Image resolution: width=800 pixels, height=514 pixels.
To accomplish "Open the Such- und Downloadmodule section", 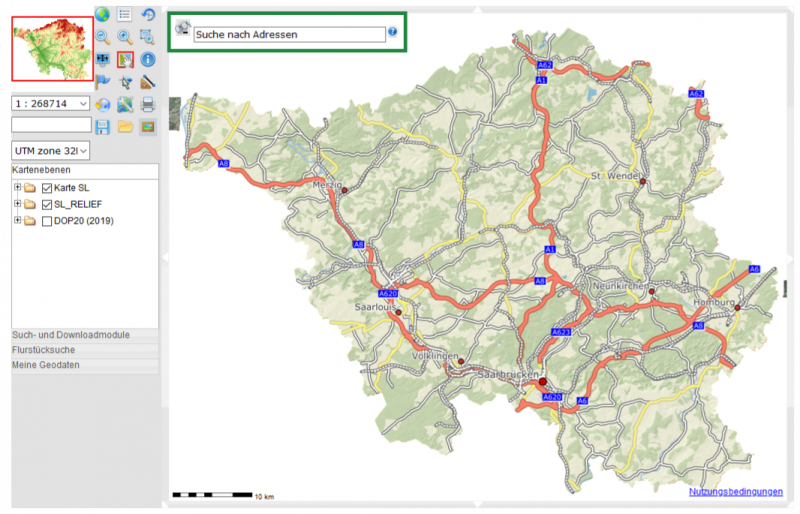I will (85, 335).
